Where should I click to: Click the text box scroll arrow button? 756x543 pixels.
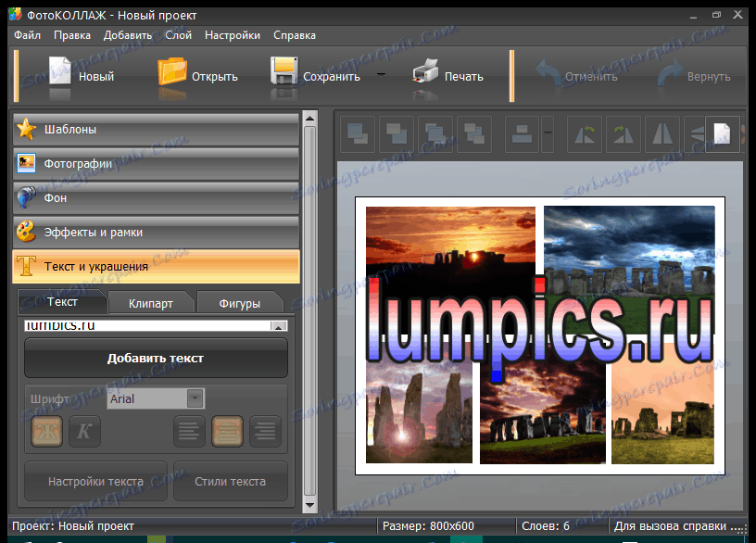click(x=279, y=326)
